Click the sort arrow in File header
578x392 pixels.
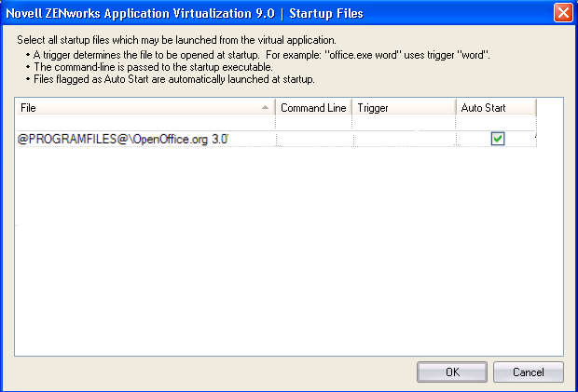pyautogui.click(x=265, y=107)
